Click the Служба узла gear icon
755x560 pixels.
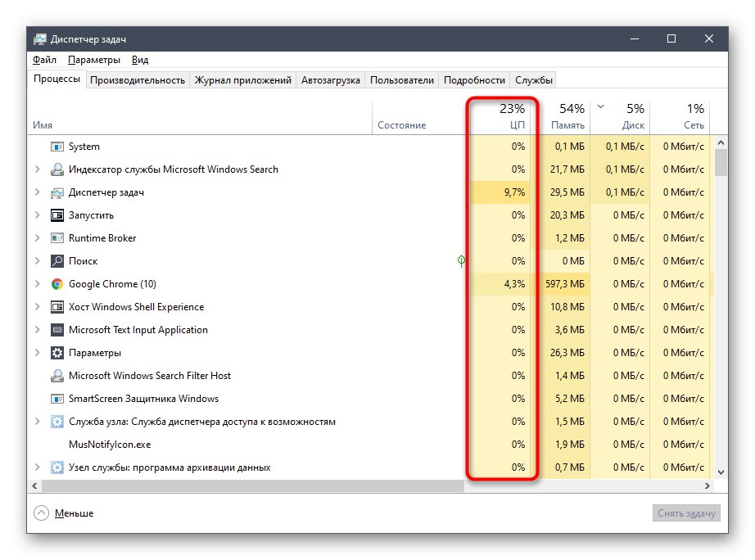[x=57, y=422]
